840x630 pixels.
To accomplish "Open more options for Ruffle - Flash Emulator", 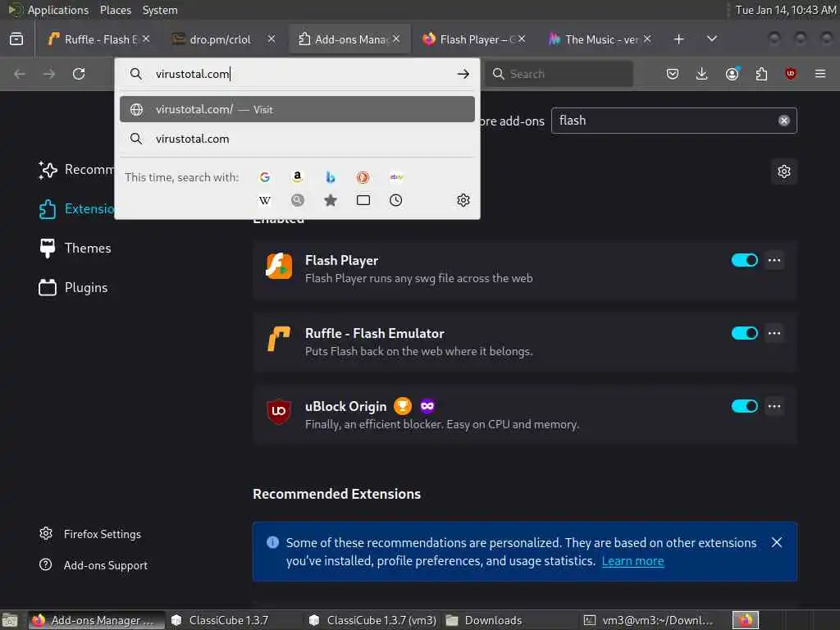I will tap(774, 333).
